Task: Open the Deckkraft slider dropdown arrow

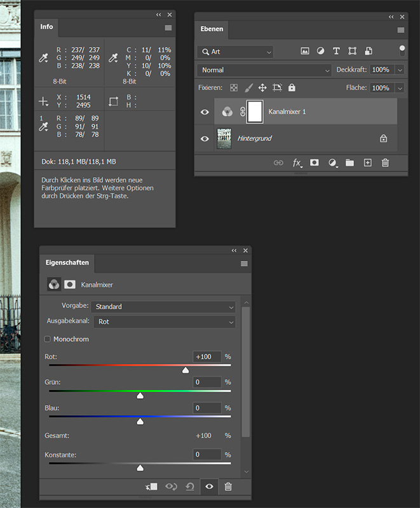Action: pyautogui.click(x=400, y=70)
